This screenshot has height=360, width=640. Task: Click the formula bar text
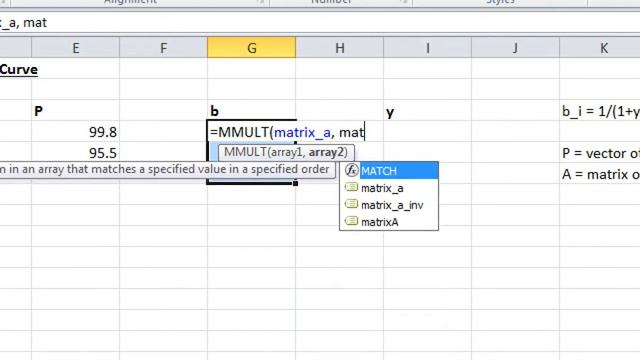click(x=23, y=23)
